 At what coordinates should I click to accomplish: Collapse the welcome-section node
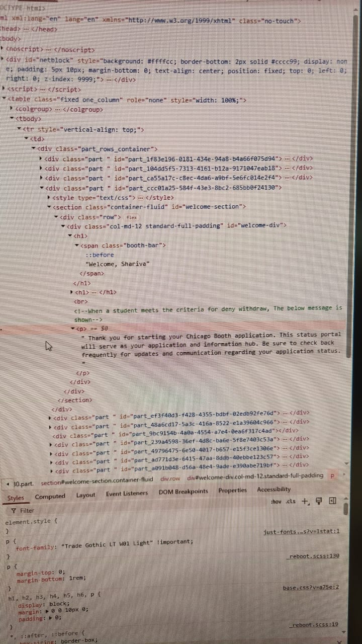coord(48,207)
